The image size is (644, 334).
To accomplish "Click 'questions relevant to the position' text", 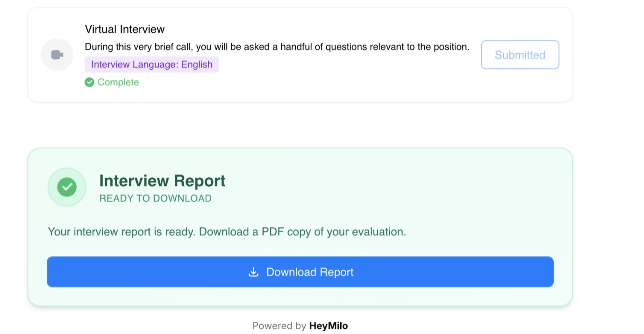I will pos(397,47).
